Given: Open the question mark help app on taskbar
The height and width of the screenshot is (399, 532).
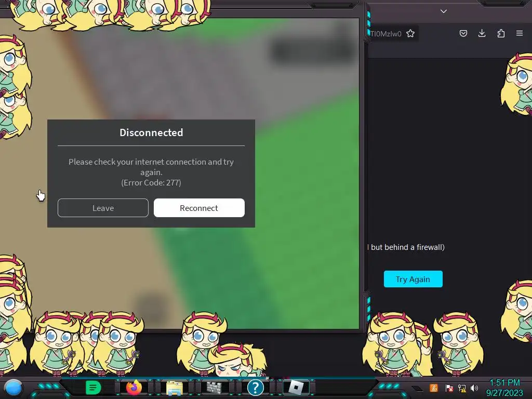Looking at the screenshot, I should 256,388.
